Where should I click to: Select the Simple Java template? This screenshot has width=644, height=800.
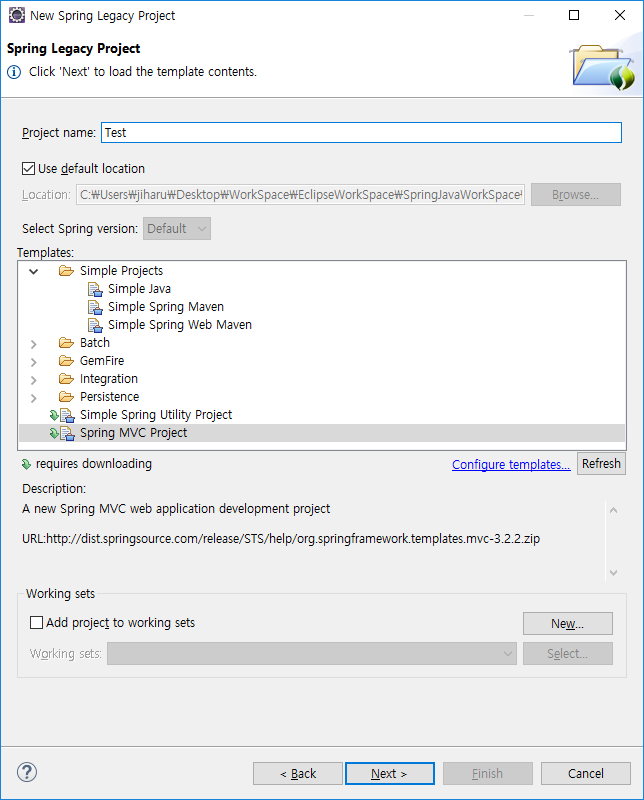pos(139,289)
